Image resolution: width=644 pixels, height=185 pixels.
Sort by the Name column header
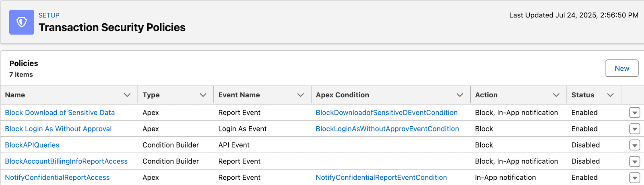[x=15, y=95]
